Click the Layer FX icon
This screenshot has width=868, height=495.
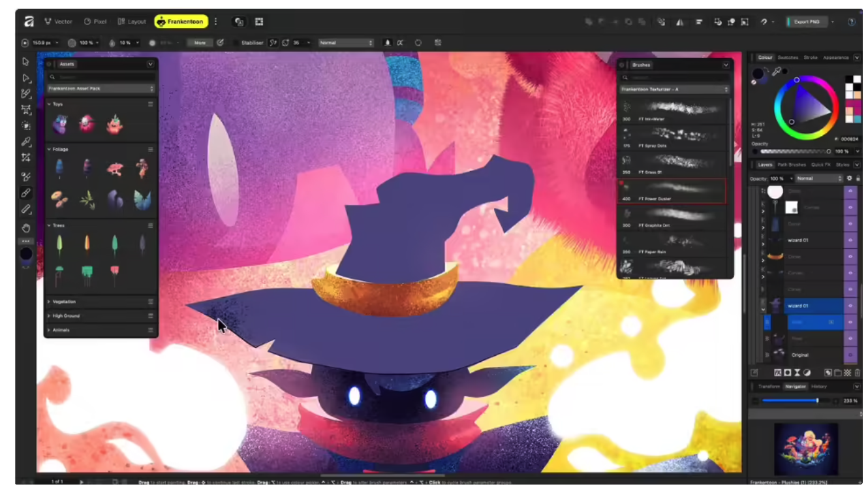[x=778, y=373]
